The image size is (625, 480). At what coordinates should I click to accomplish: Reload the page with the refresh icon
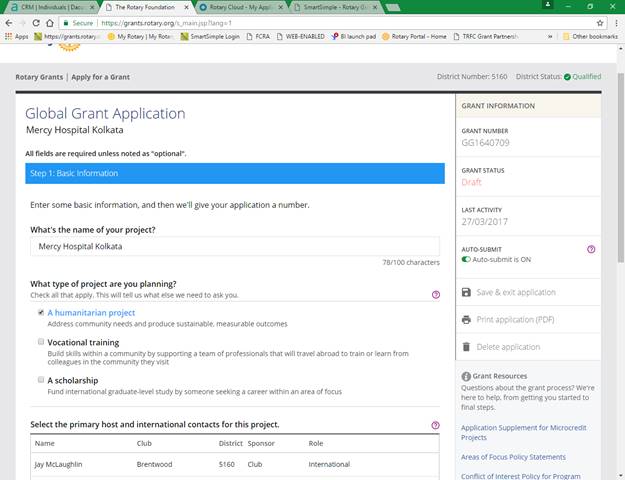tap(36, 23)
